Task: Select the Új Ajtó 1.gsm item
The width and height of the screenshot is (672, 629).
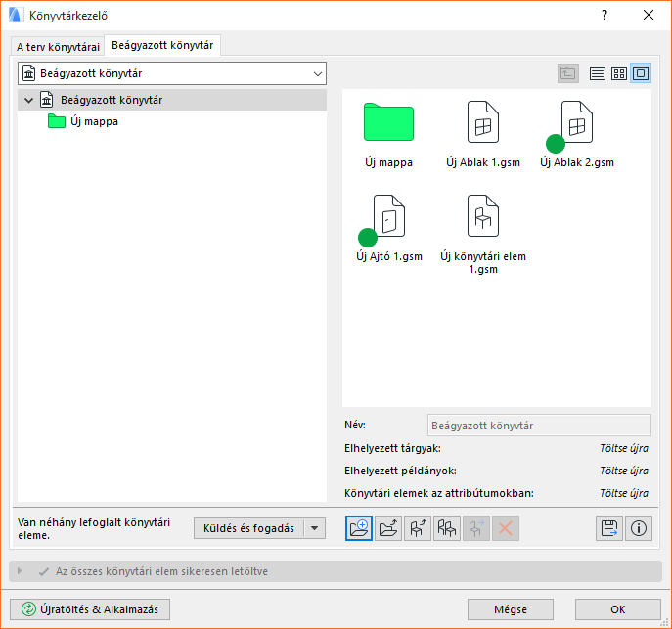Action: click(388, 228)
